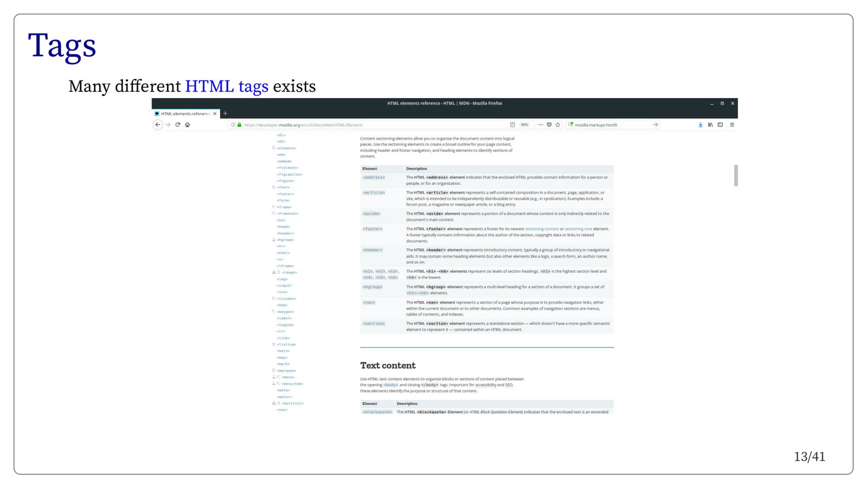Toggle Reader View icon in address bar
The image size is (868, 489).
pyautogui.click(x=512, y=125)
